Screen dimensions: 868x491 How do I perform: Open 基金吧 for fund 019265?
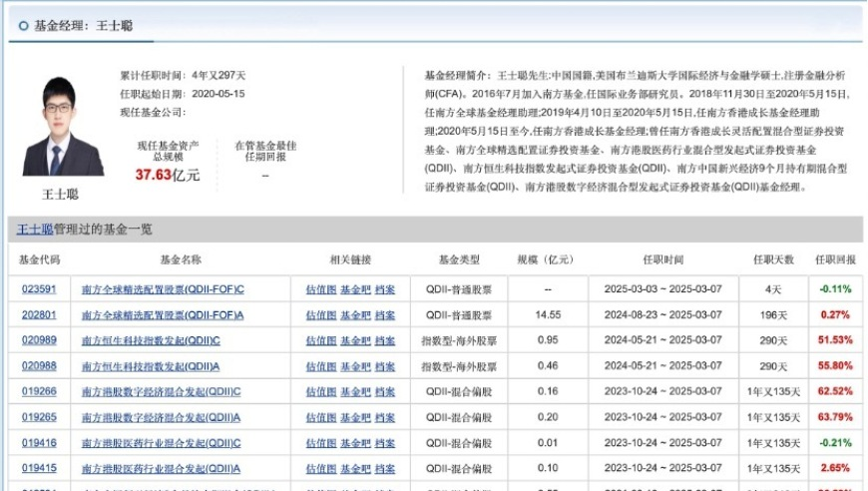(355, 417)
